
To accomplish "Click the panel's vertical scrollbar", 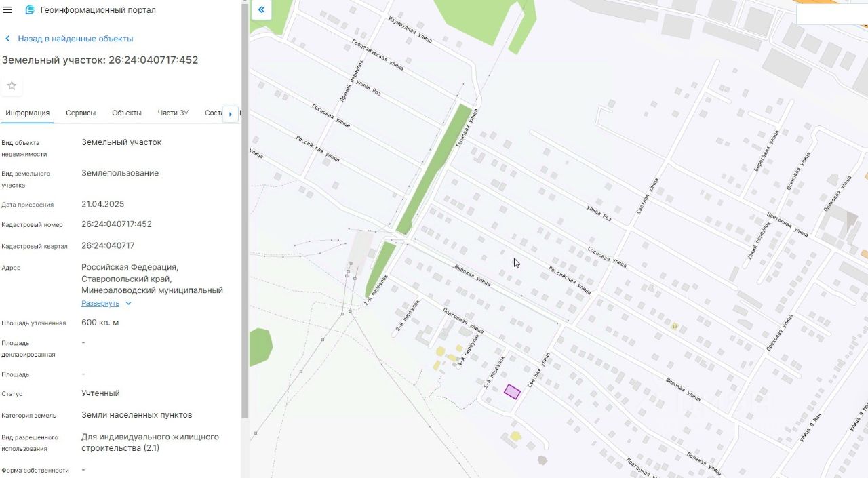I will (x=245, y=210).
